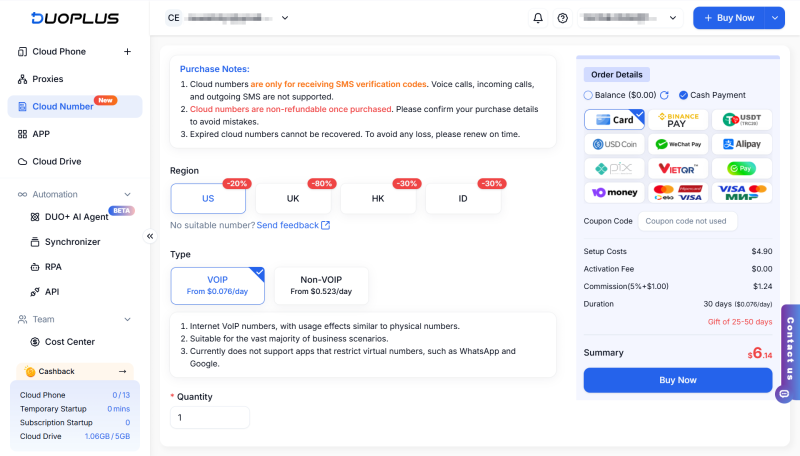Choose Binance Pay payment method
The image size is (800, 456).
click(678, 119)
